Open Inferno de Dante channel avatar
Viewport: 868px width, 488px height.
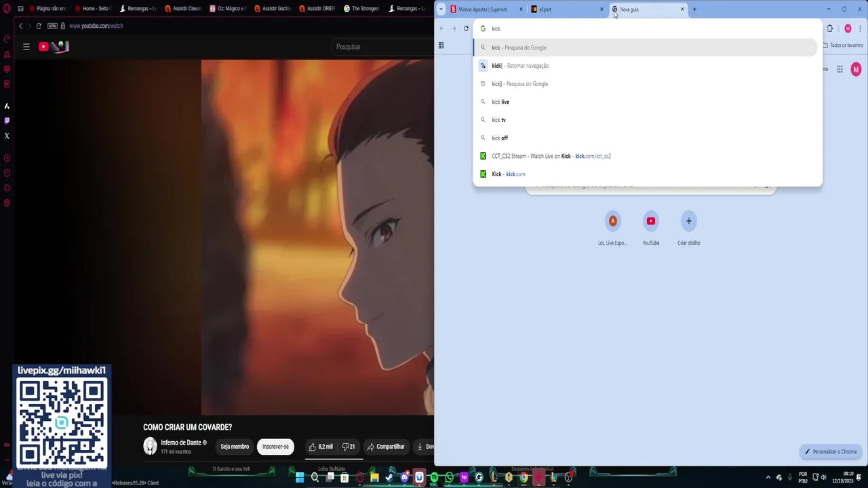pyautogui.click(x=150, y=446)
